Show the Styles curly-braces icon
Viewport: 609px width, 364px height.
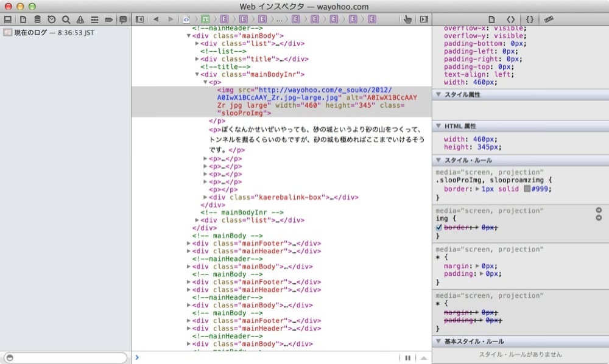pos(529,19)
